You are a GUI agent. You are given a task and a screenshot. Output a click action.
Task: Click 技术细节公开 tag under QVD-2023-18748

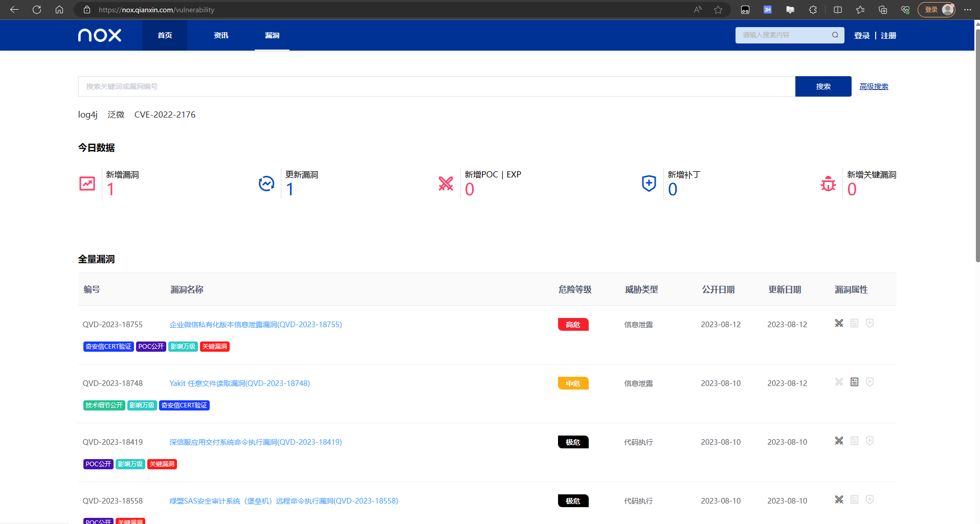coord(104,405)
